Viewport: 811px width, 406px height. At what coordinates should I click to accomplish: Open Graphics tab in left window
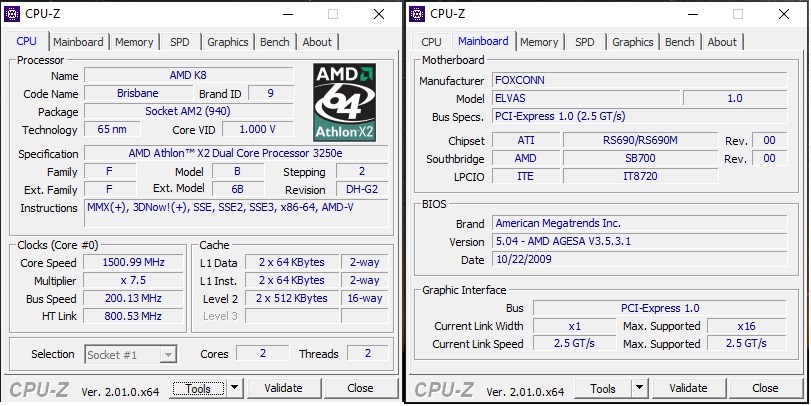pos(228,42)
